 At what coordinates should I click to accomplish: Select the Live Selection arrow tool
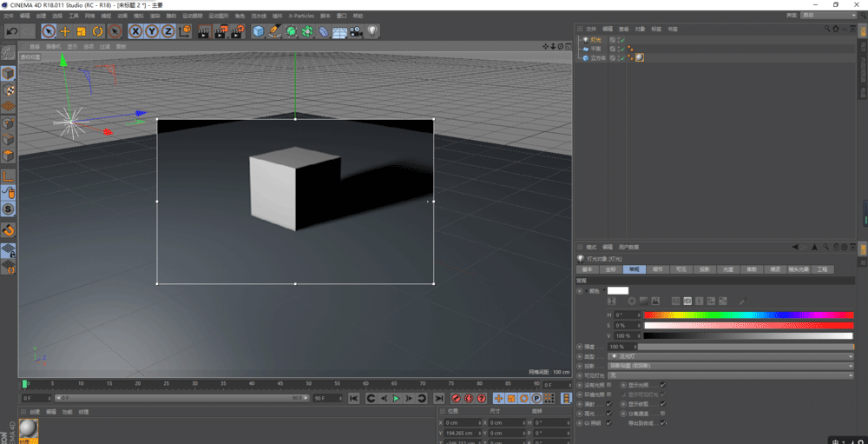click(x=49, y=31)
